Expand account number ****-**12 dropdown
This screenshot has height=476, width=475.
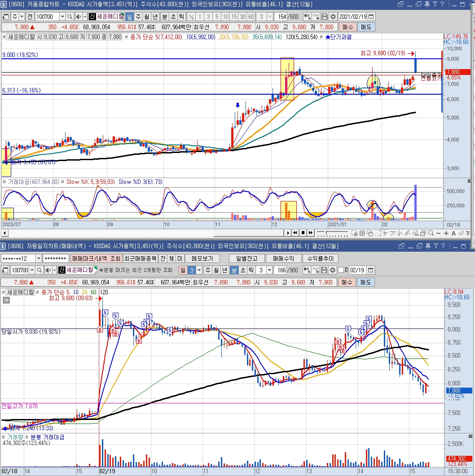tap(39, 258)
